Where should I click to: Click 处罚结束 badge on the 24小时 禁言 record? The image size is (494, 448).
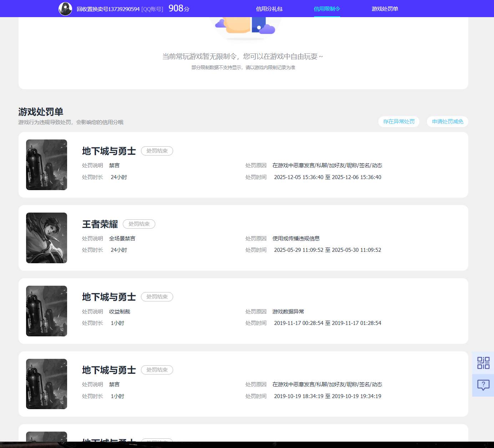157,151
